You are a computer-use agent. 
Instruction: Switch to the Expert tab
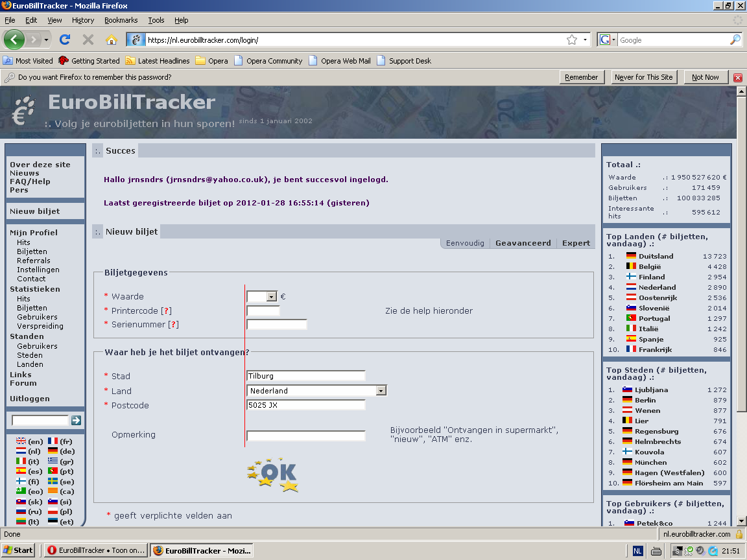point(576,243)
